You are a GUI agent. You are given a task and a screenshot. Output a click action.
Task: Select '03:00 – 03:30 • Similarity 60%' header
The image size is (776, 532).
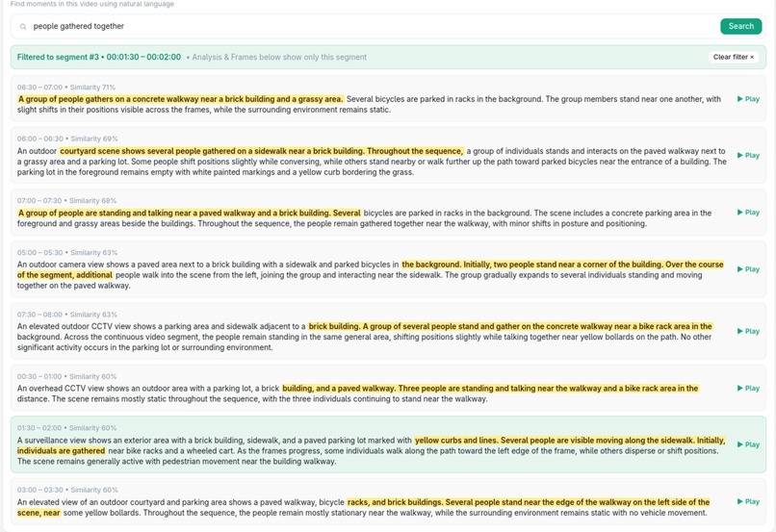tap(67, 490)
